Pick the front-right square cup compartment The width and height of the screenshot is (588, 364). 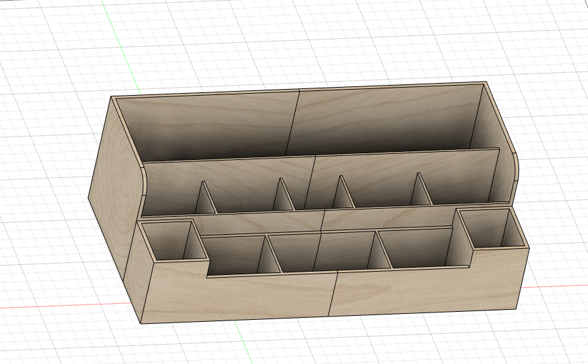[492, 227]
